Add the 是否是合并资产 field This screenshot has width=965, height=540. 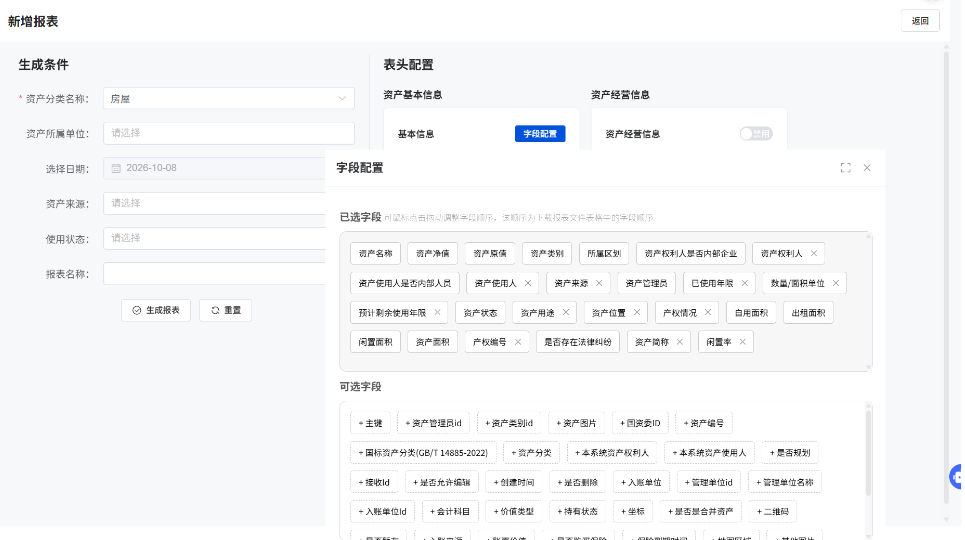[700, 512]
